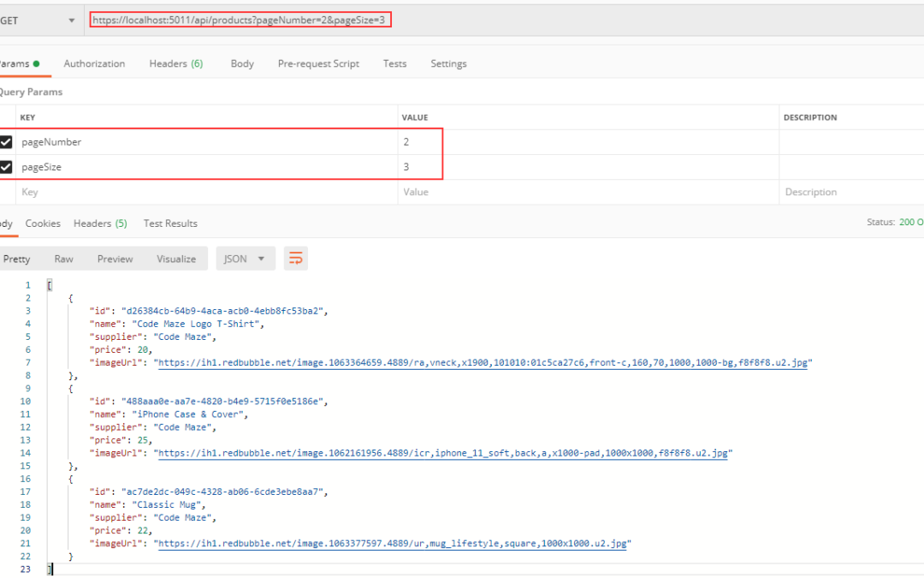924x578 pixels.
Task: Show the response Cookies tab
Action: (43, 223)
